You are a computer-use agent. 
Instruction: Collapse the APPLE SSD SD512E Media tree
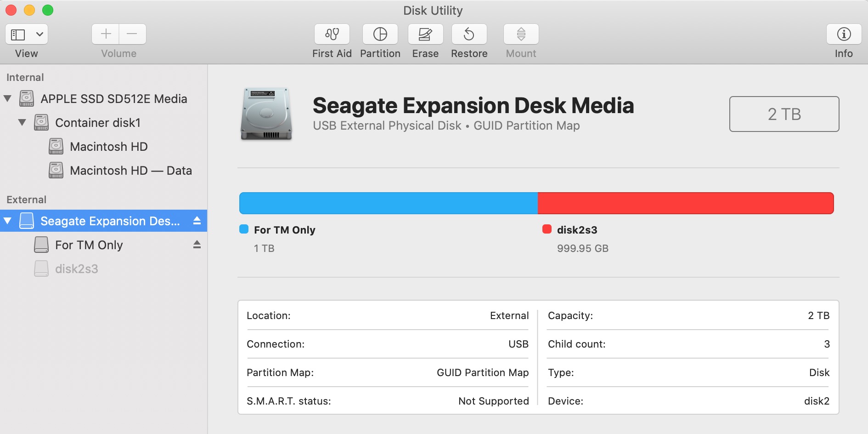7,98
